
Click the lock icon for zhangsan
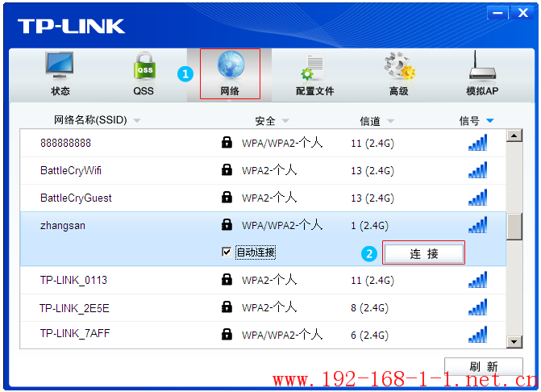(x=227, y=225)
